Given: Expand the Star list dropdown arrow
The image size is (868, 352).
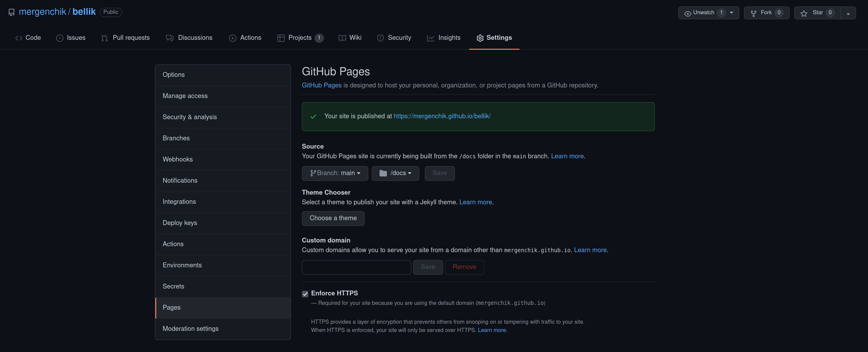Looking at the screenshot, I should tap(848, 13).
